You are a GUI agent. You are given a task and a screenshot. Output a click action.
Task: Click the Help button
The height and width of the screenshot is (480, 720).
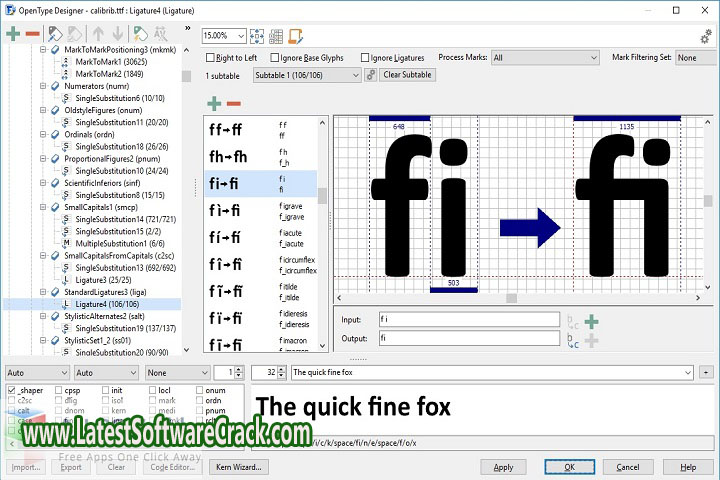pos(688,467)
